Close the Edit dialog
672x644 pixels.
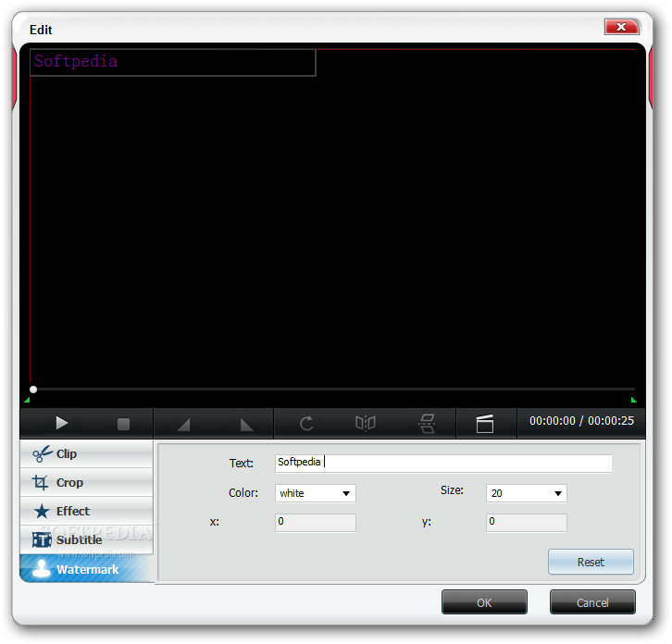tap(621, 27)
